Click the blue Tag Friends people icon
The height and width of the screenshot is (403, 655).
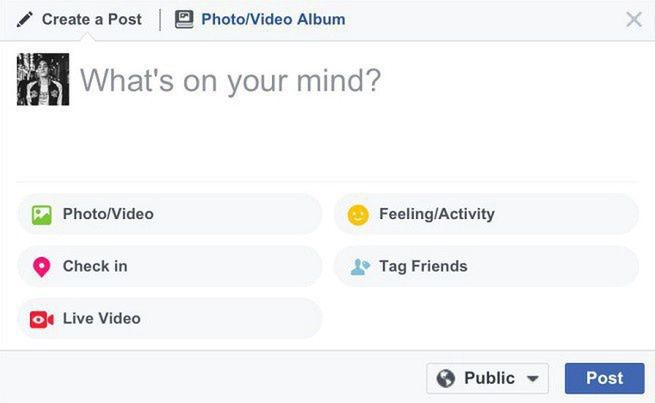pos(359,267)
